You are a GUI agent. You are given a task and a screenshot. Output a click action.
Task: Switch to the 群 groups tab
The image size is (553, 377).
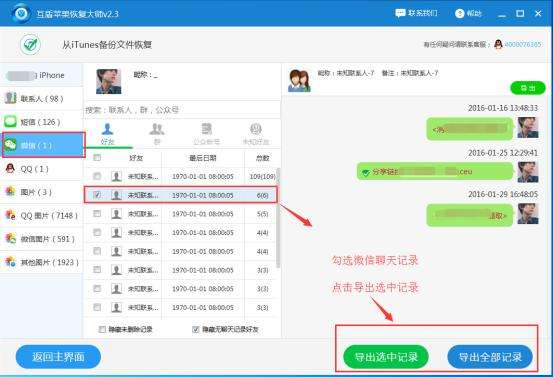pyautogui.click(x=157, y=134)
